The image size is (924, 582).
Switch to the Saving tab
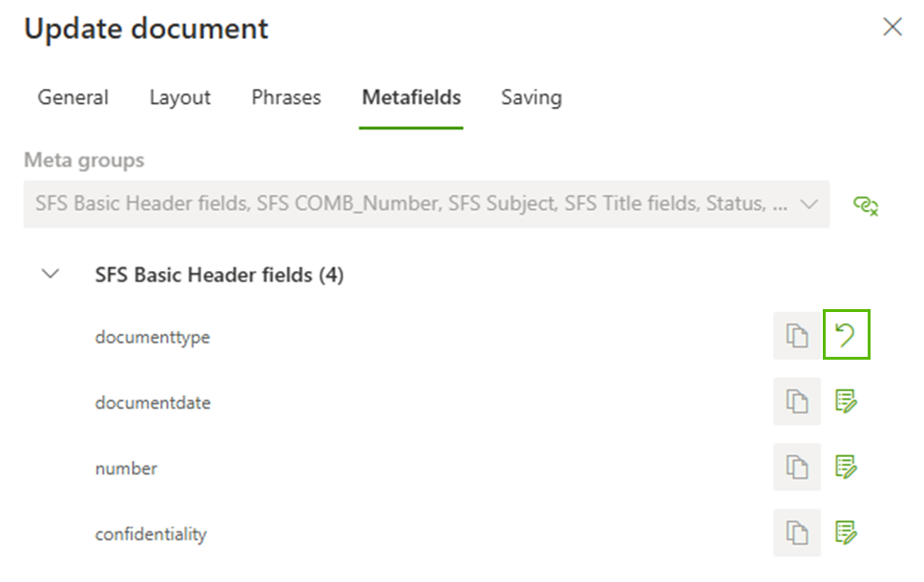(531, 97)
